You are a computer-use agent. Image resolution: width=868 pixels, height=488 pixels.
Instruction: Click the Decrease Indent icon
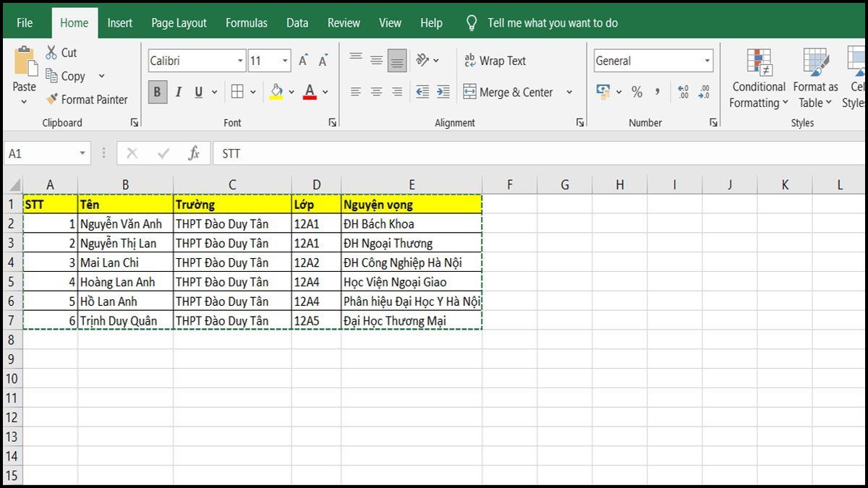[x=422, y=92]
